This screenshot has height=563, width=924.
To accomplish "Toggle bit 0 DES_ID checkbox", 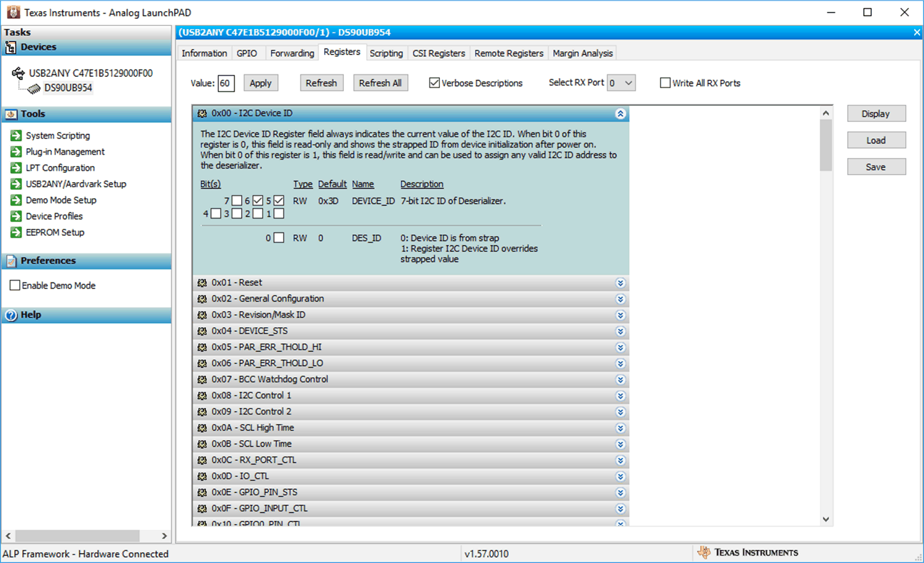I will [x=279, y=238].
